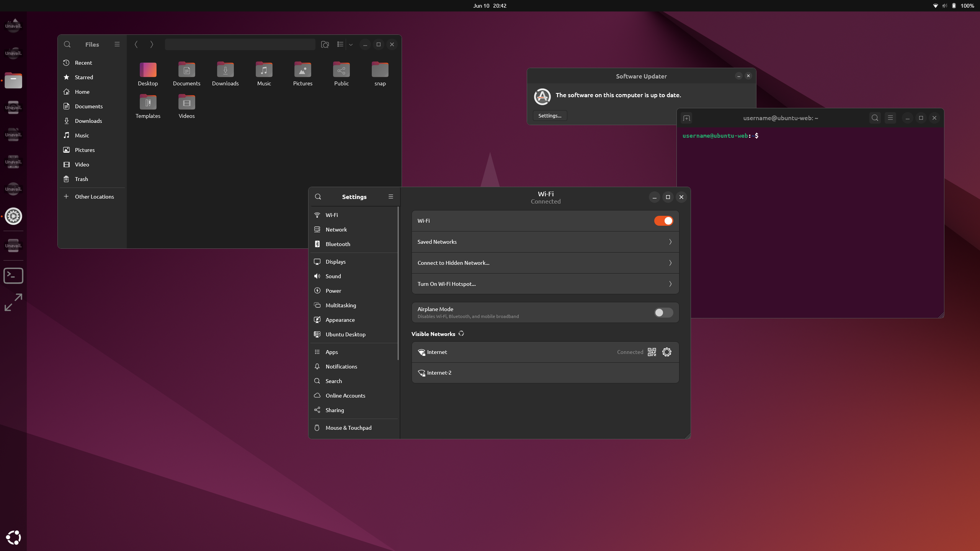Screen dimensions: 980x551
Task: Open view options dropdown arrow in Files
Action: [x=351, y=44]
